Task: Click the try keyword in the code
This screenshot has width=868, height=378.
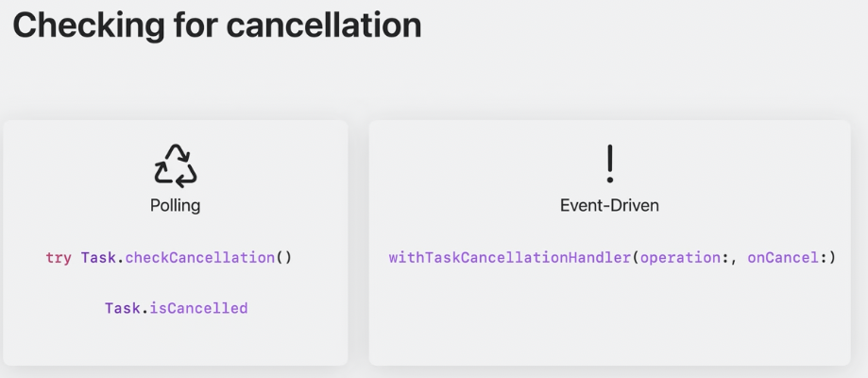Action: [x=59, y=258]
